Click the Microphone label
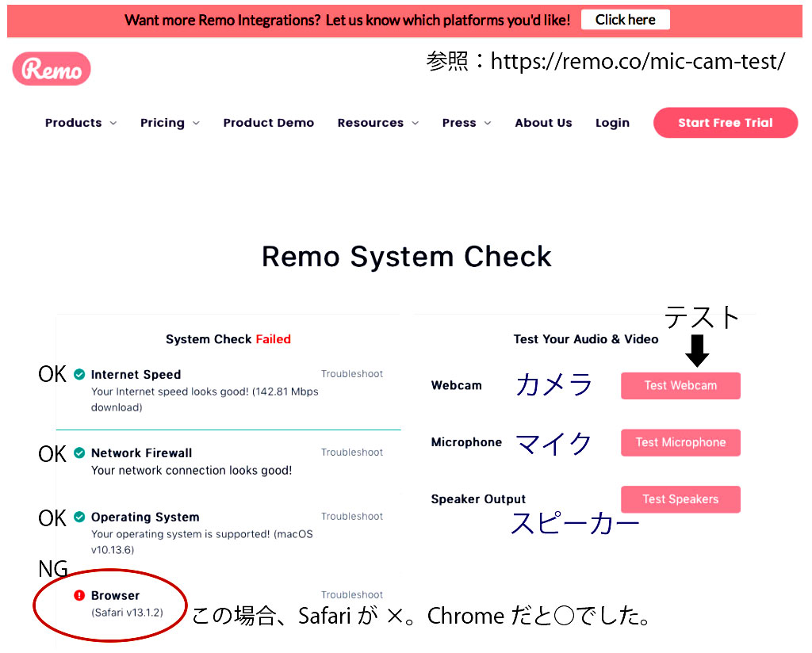 [x=466, y=442]
